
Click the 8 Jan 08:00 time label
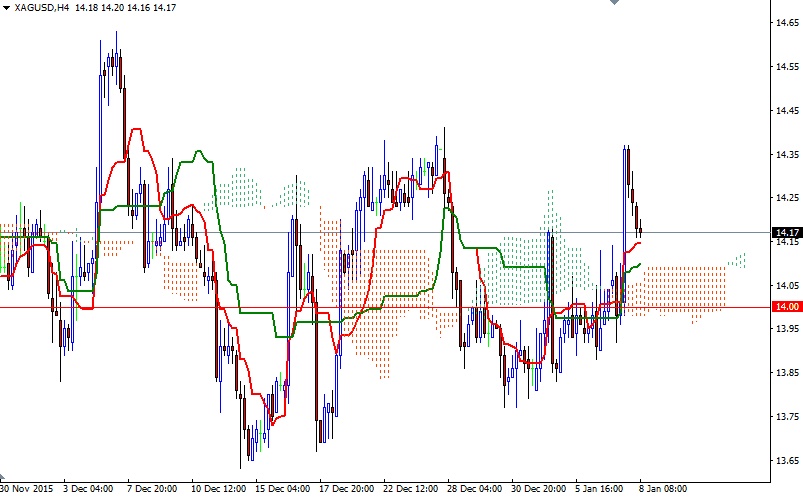tap(663, 489)
